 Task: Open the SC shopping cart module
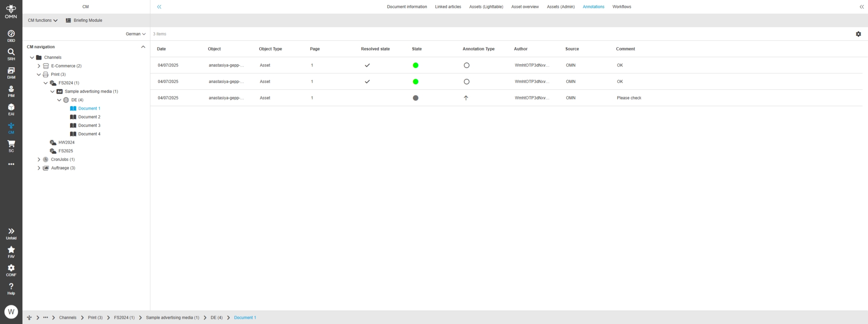[x=11, y=146]
